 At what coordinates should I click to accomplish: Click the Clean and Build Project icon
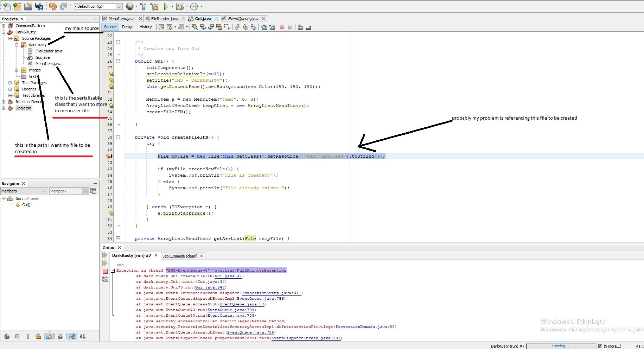point(154,6)
